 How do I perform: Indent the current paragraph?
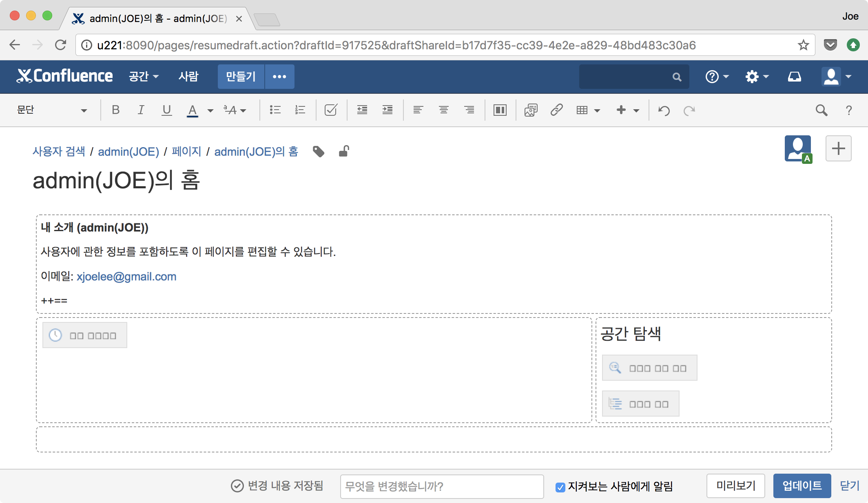point(387,110)
